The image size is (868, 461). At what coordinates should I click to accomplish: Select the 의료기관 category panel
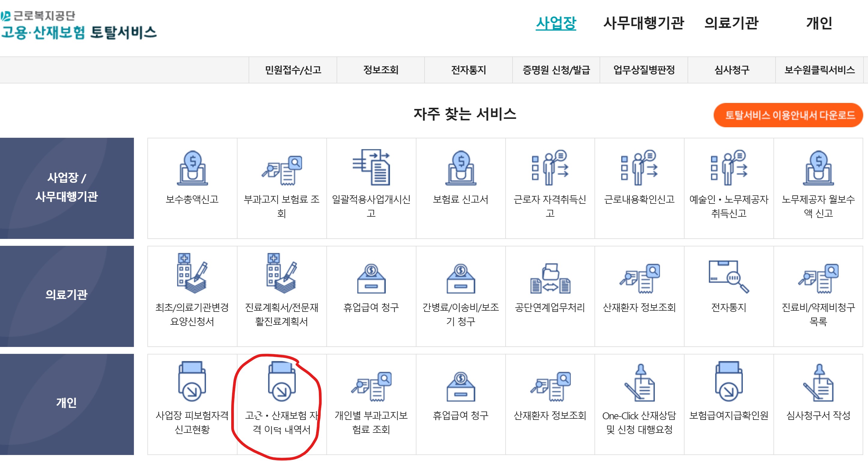(x=67, y=296)
